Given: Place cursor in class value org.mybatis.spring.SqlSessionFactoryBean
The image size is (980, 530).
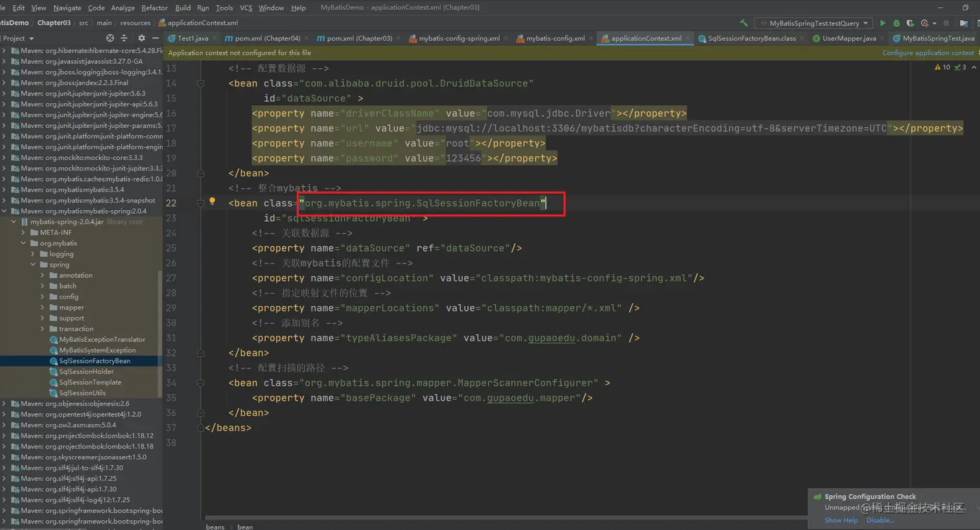Looking at the screenshot, I should tap(422, 203).
